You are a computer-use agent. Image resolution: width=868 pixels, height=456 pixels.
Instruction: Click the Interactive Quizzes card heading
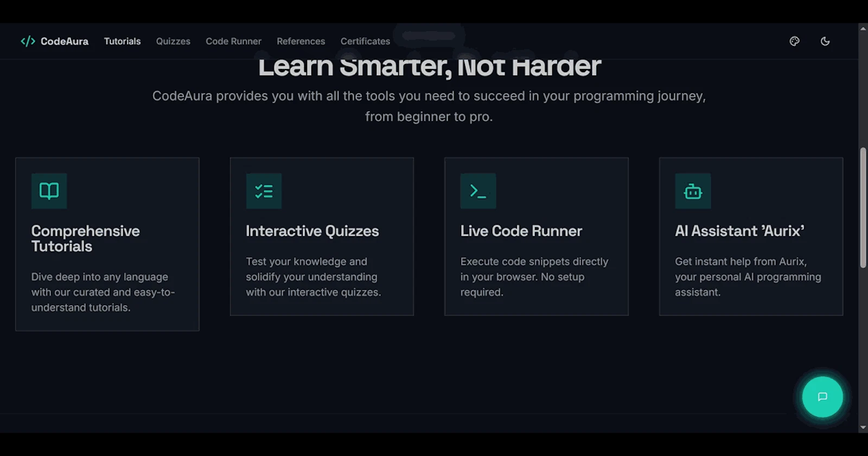pyautogui.click(x=312, y=231)
